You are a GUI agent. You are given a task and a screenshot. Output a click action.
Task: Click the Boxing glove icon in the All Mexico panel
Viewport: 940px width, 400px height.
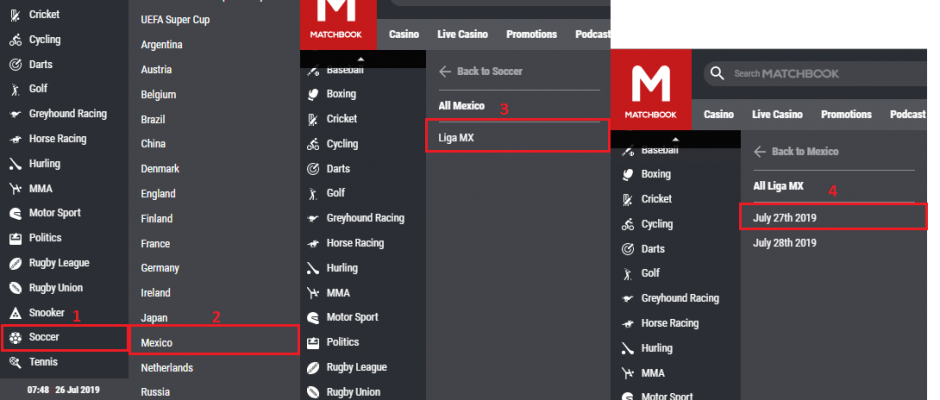click(313, 94)
